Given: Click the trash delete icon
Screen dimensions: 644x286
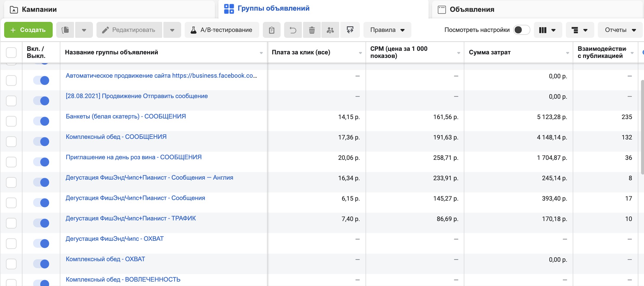Looking at the screenshot, I should [x=312, y=30].
